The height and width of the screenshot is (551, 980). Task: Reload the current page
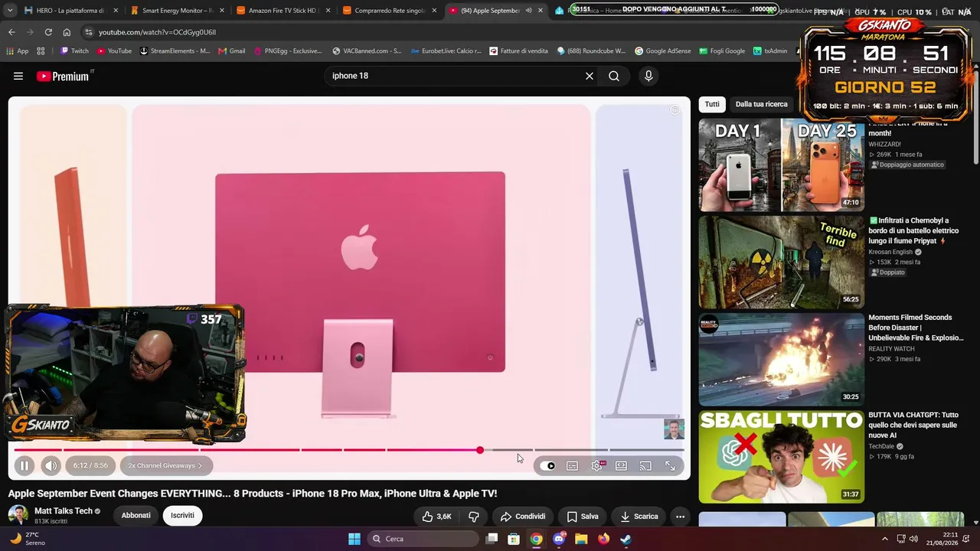[48, 32]
